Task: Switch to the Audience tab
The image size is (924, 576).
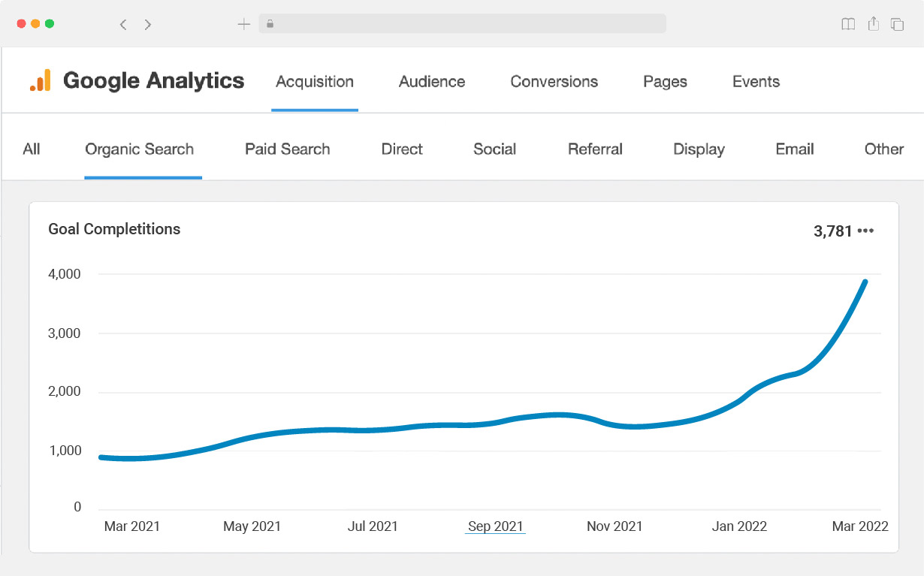Action: tap(432, 82)
